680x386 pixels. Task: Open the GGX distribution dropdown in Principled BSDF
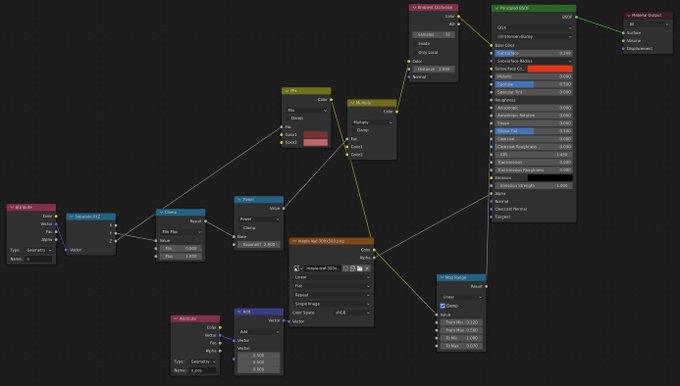tap(534, 28)
